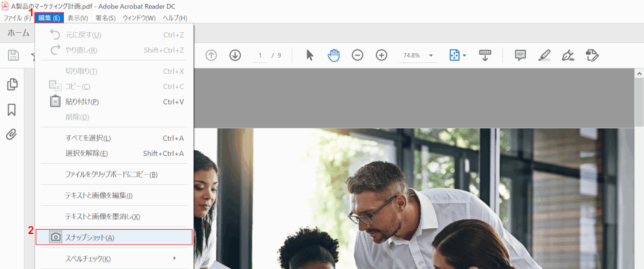Open 表示(V) menu

[78, 18]
